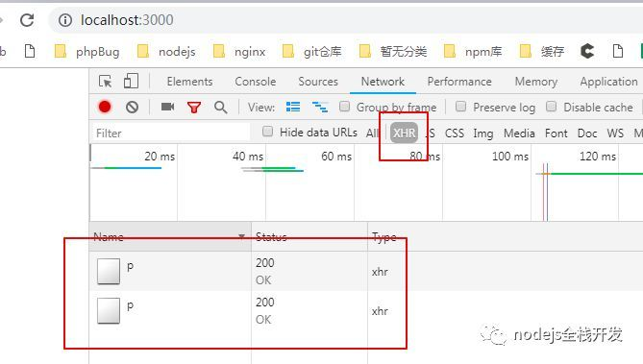Filter requests by XHR

404,133
